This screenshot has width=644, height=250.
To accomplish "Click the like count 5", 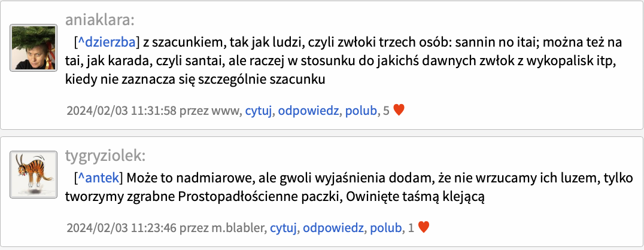I will click(386, 111).
